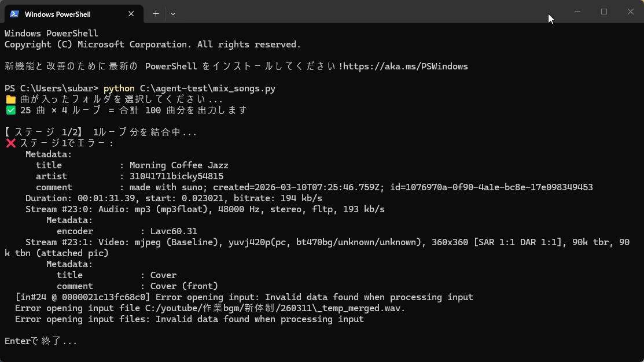The width and height of the screenshot is (644, 362).
Task: Expand the new tab profile dropdown
Action: (x=173, y=14)
